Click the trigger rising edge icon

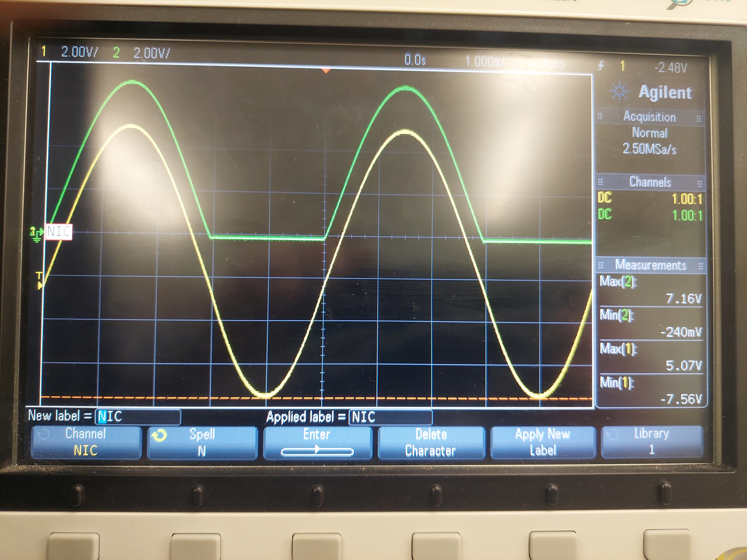[x=601, y=66]
